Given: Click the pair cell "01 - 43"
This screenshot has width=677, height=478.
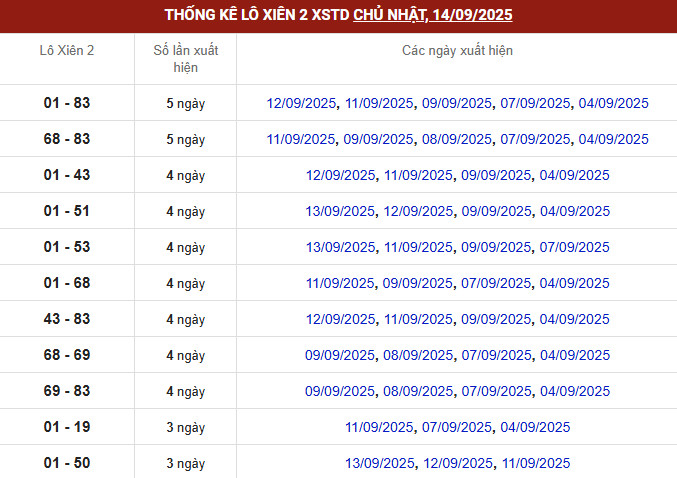Looking at the screenshot, I should click(x=67, y=175).
